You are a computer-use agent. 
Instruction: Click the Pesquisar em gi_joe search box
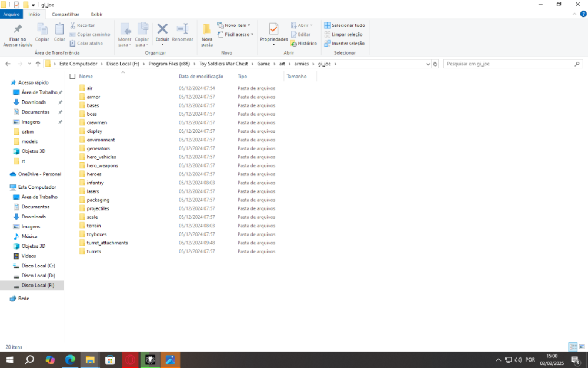509,64
